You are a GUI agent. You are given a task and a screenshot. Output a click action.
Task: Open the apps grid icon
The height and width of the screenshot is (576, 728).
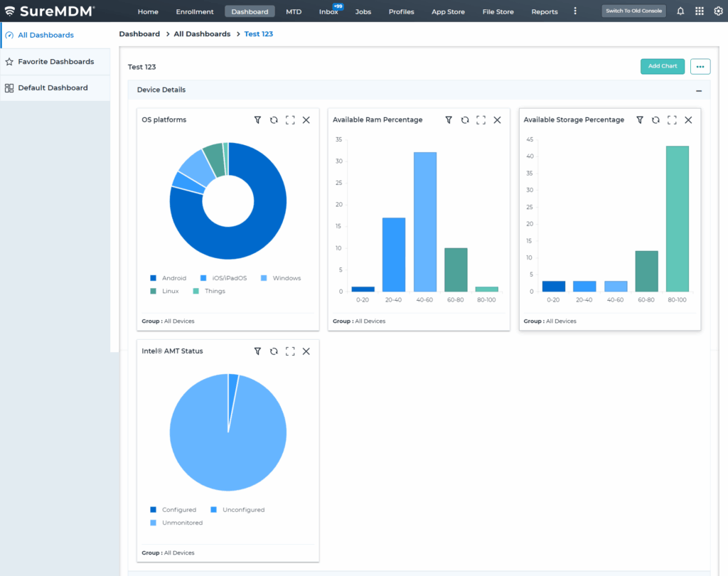[x=700, y=11]
